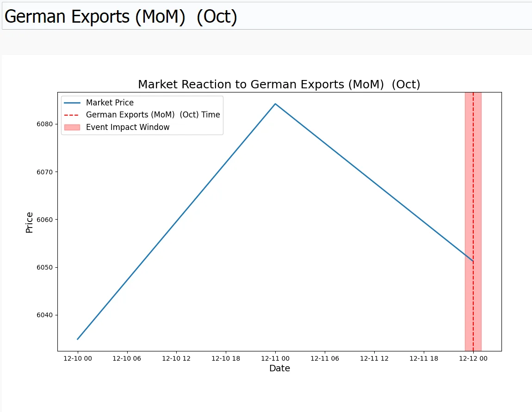Click the 12-10 12 x-axis tick label
Image resolution: width=532 pixels, height=412 pixels.
176,359
